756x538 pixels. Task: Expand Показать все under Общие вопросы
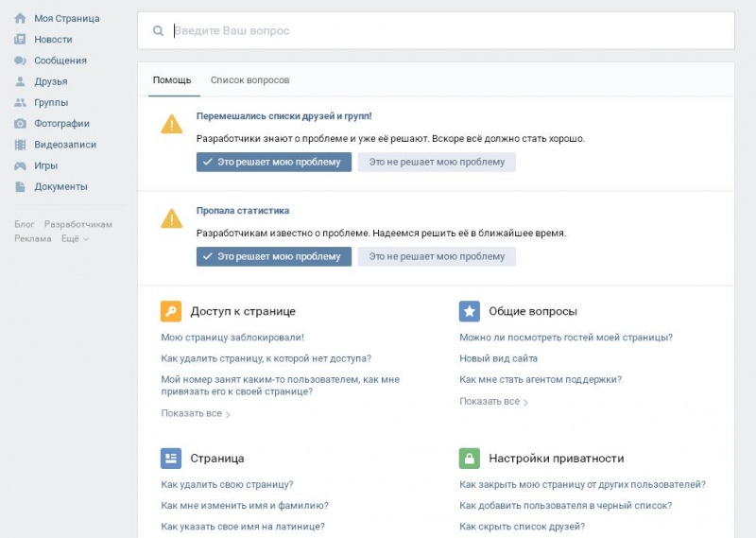click(493, 402)
